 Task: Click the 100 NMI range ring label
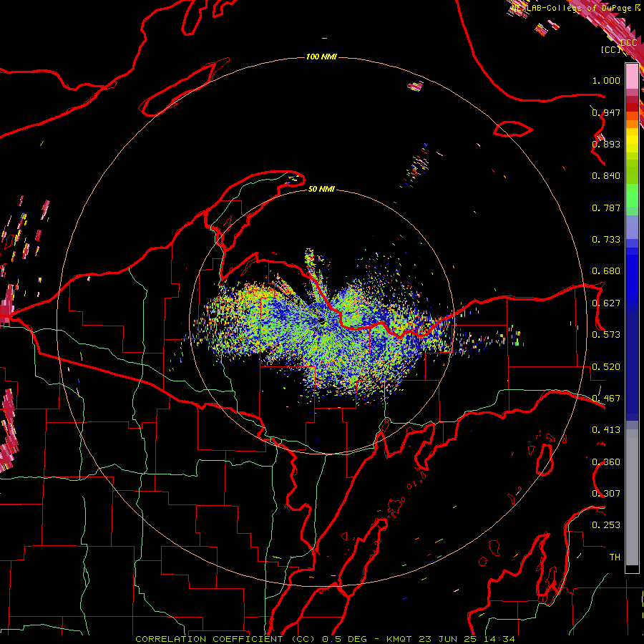point(321,57)
